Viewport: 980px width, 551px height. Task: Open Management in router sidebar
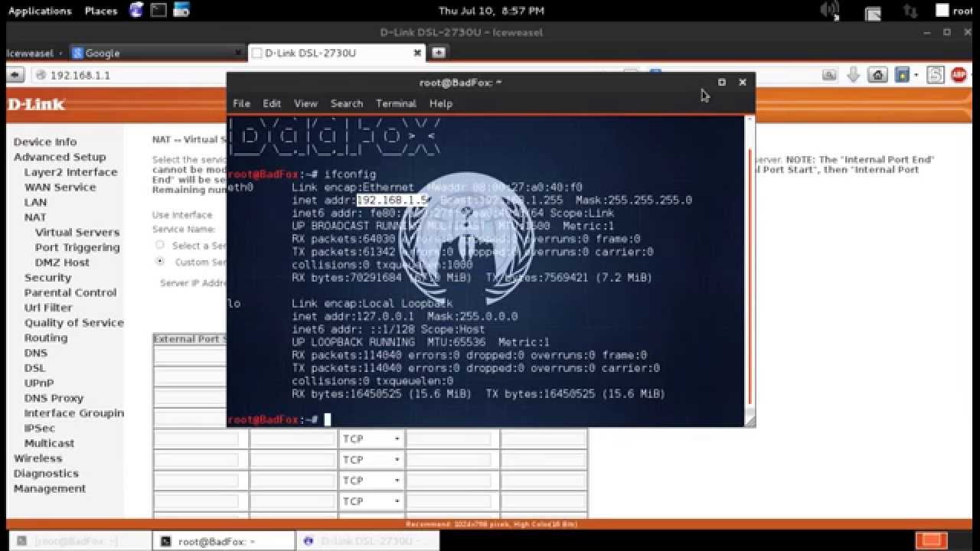(50, 488)
